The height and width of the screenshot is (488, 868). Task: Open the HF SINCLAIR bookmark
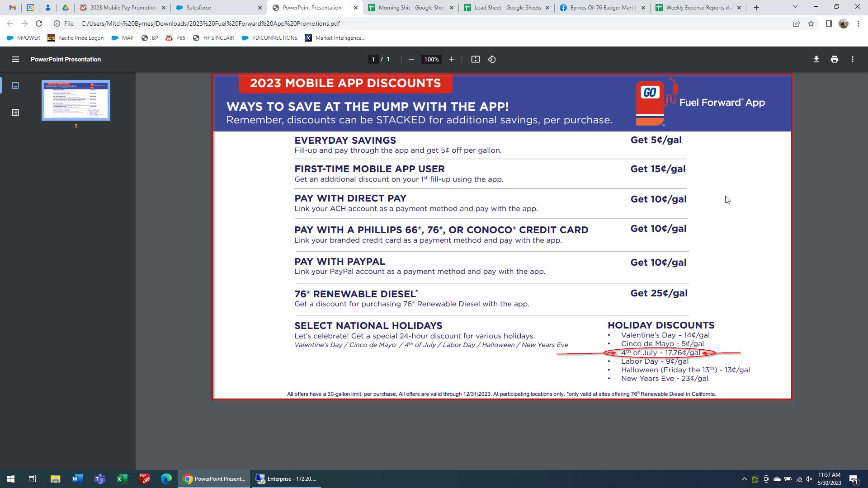coord(213,38)
